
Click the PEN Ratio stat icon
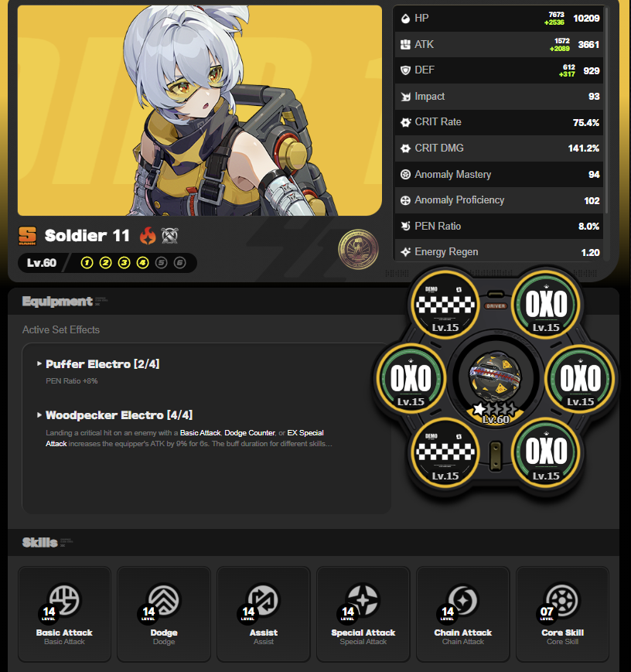coord(405,227)
